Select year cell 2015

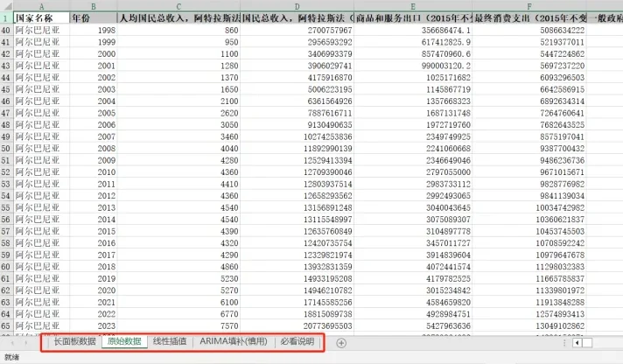94,231
